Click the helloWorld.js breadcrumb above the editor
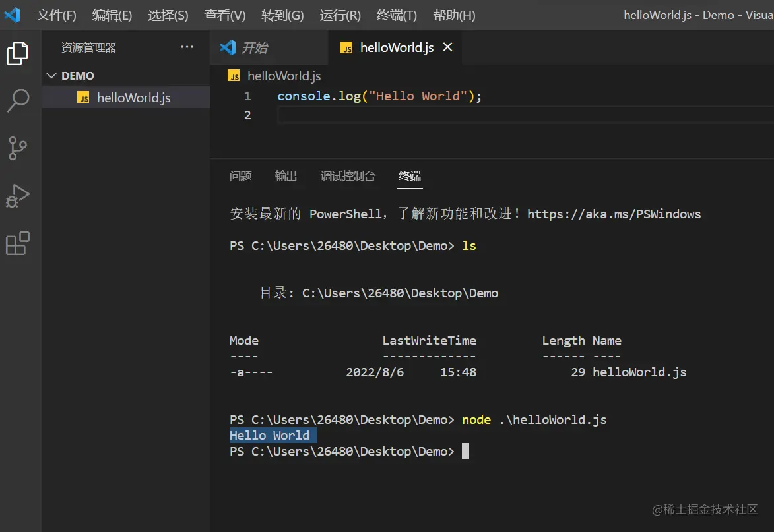This screenshot has height=532, width=774. tap(284, 76)
